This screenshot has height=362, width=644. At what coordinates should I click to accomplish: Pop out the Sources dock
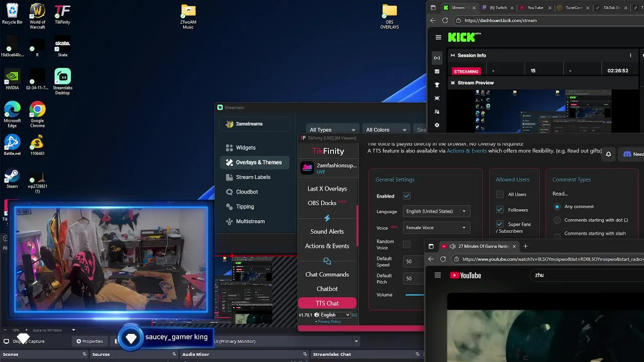click(175, 354)
